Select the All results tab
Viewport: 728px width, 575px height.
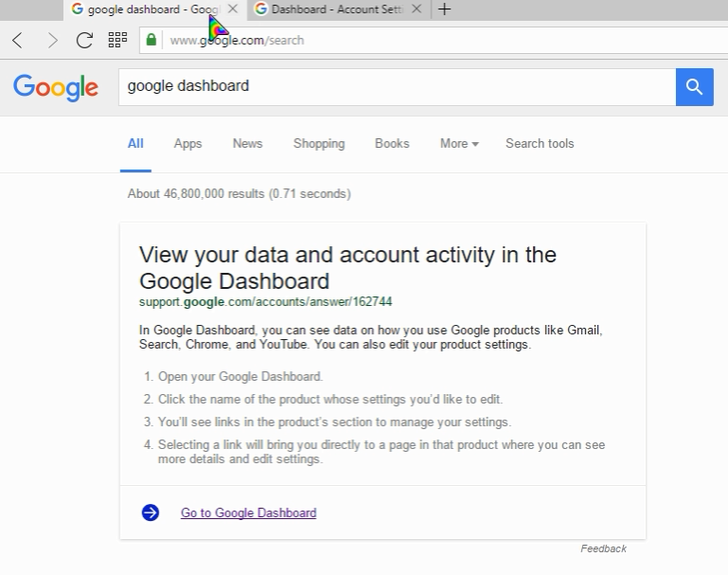[135, 144]
